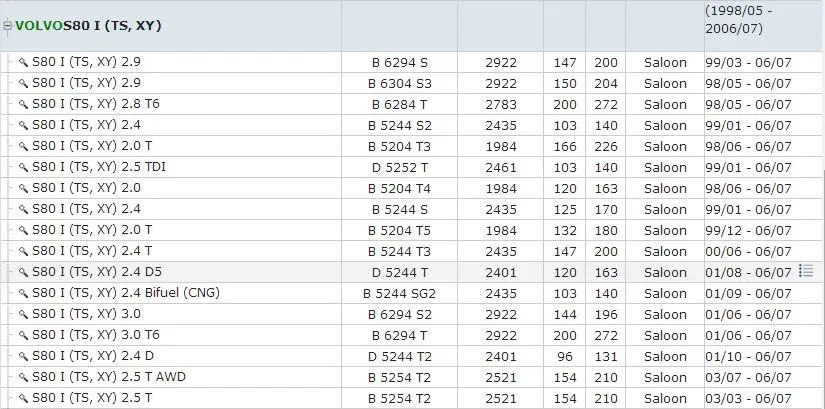The width and height of the screenshot is (825, 409).
Task: Click date range 03/03 - 06/07
Action: [748, 398]
